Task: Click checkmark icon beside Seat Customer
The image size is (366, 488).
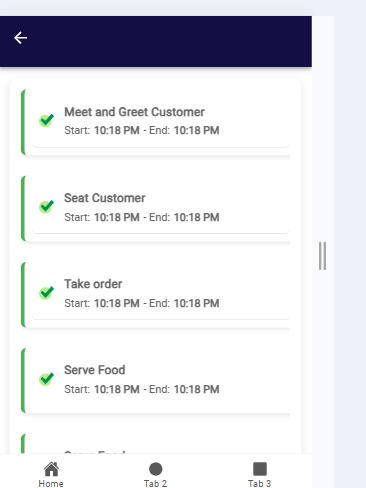Action: [x=46, y=206]
